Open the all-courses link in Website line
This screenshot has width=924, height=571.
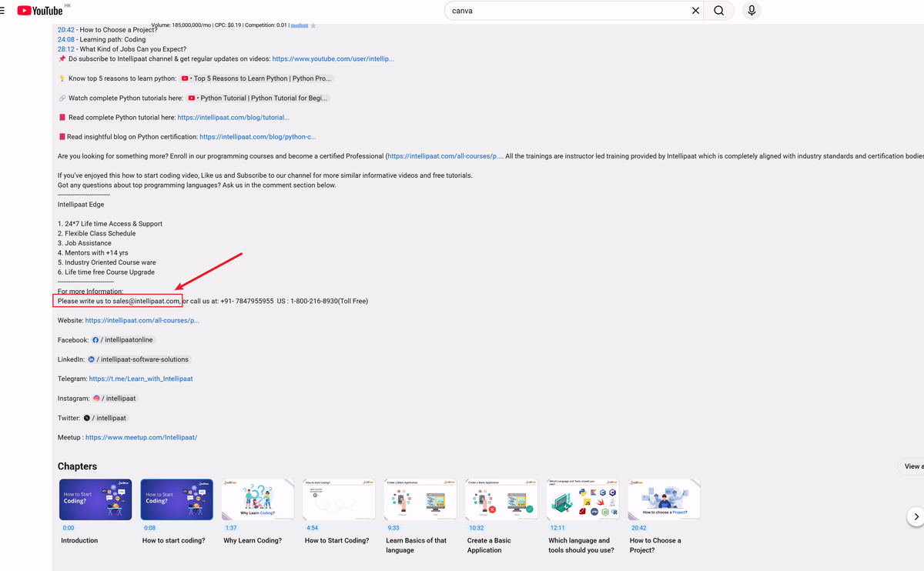[x=142, y=320]
